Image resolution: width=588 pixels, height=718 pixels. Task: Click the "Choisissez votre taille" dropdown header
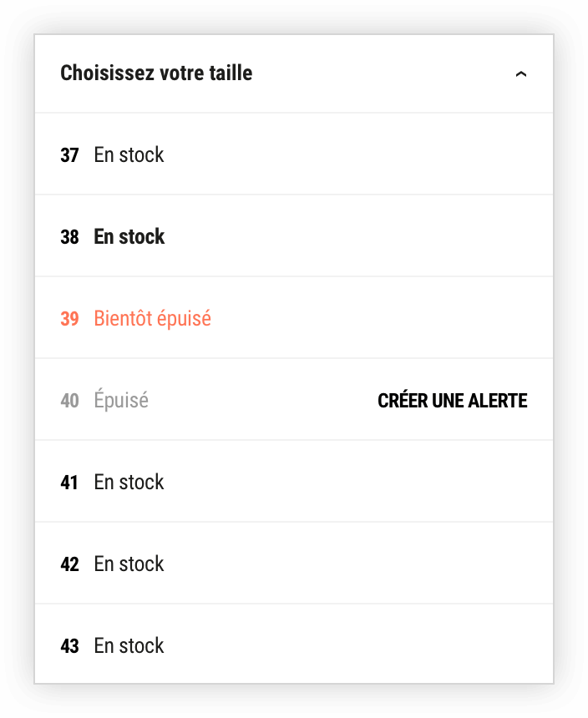point(294,73)
